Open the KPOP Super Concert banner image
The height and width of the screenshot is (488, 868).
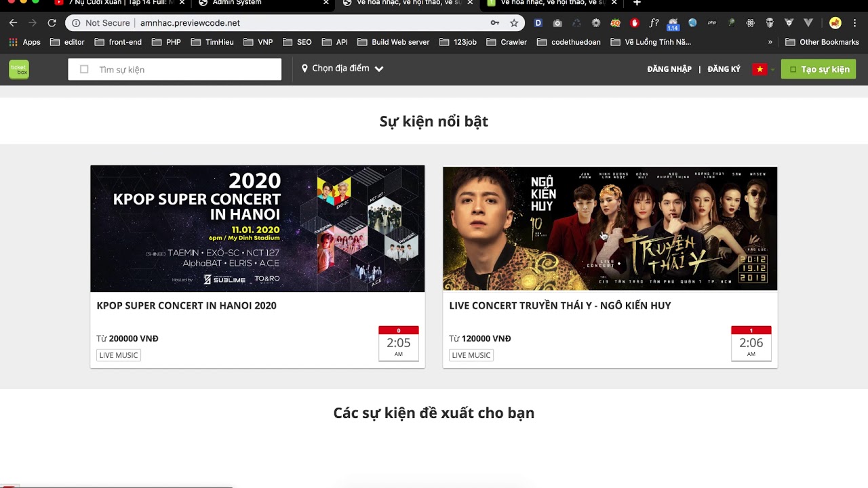click(258, 228)
